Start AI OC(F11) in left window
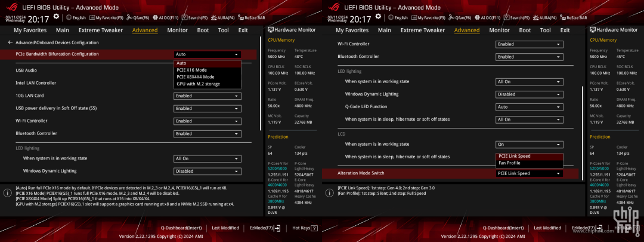644x242 pixels. tap(166, 18)
